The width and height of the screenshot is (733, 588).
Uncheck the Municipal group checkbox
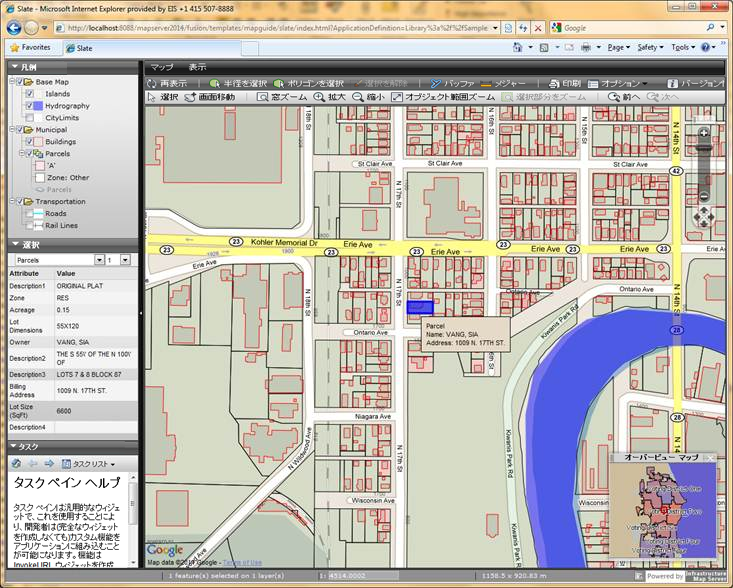(20, 129)
